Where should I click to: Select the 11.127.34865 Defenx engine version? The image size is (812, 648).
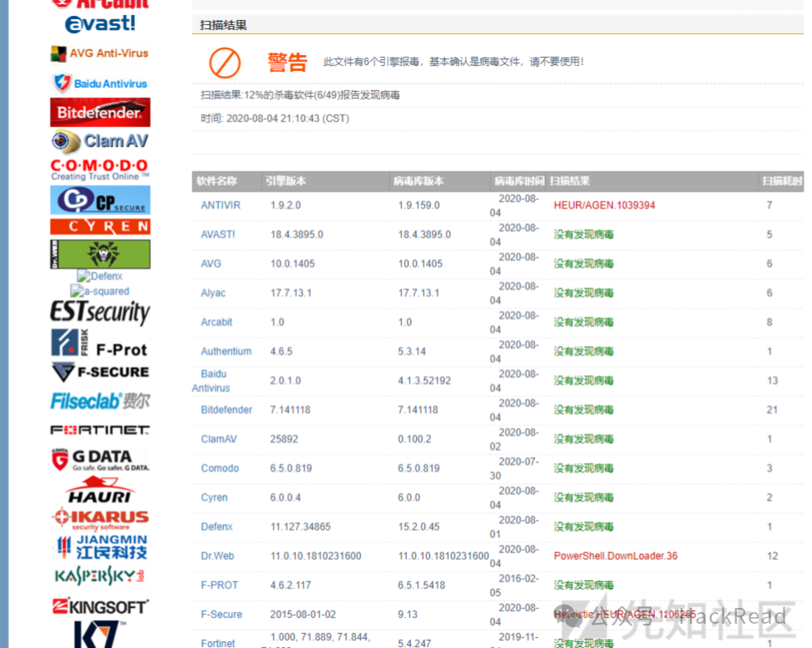301,527
